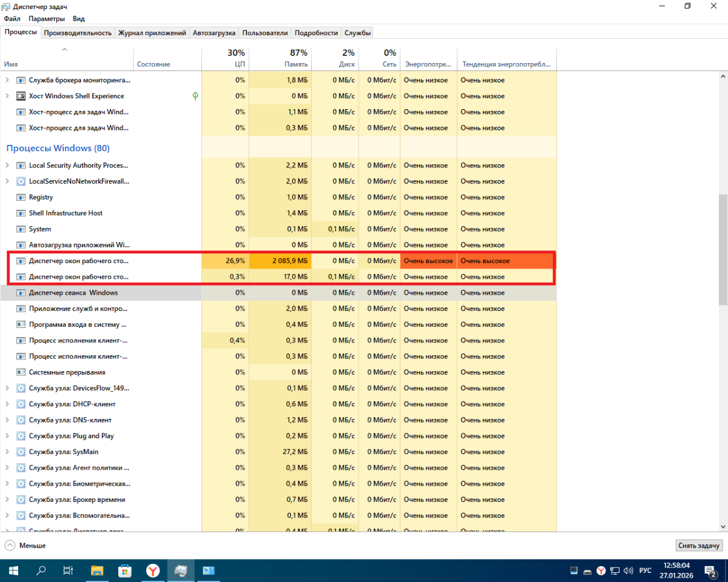Screen dimensions: 728x582
Task: Open the Параметры menu
Action: point(47,19)
